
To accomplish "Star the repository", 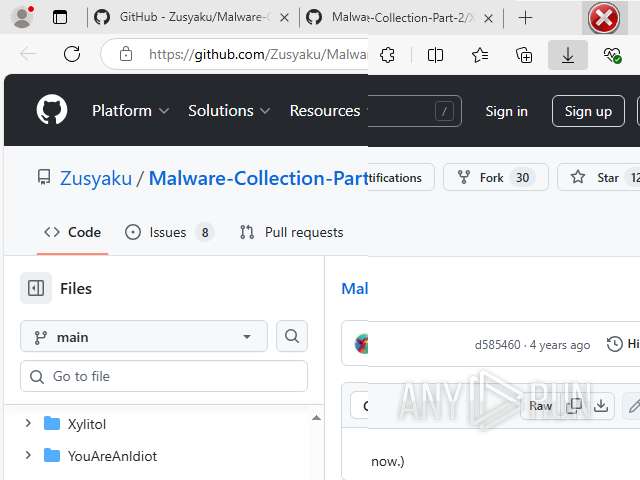I will click(599, 178).
